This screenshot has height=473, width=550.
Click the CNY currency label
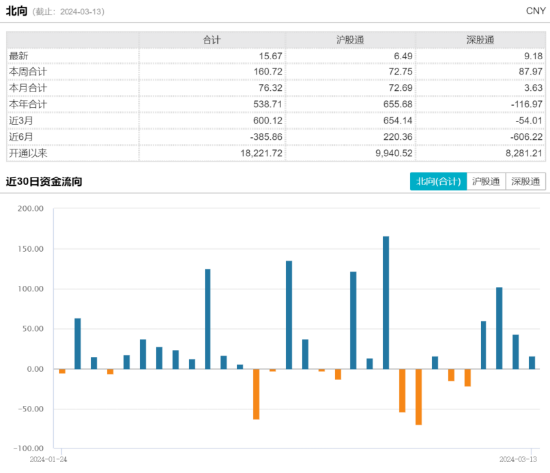click(x=536, y=11)
